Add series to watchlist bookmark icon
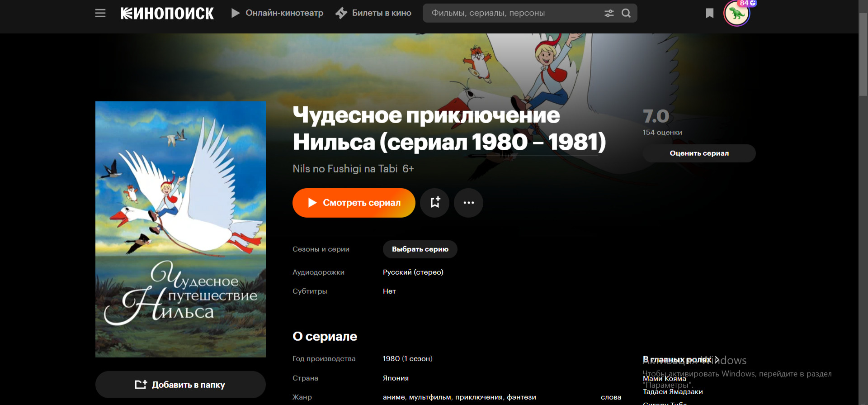This screenshot has height=405, width=868. point(435,203)
